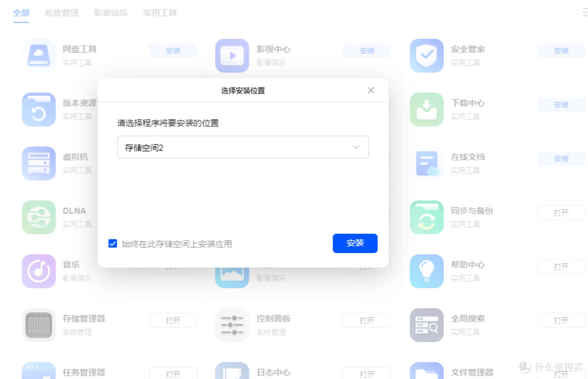Click the 帮助中心 app name
Screen dimensions: 588x379
pos(468,265)
